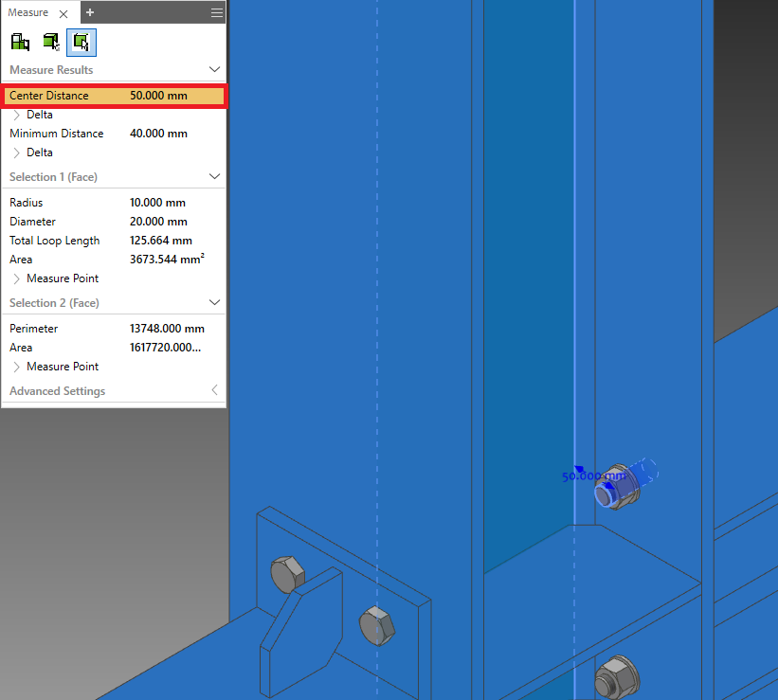Click the 50.000 mm dimension label in viewport
The image size is (778, 700).
tap(594, 476)
